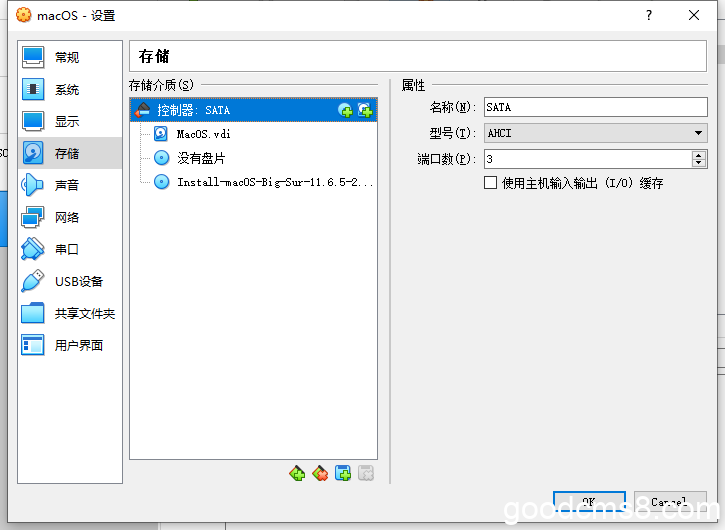725x530 pixels.
Task: Click the 用户界面 window icon
Action: (33, 345)
